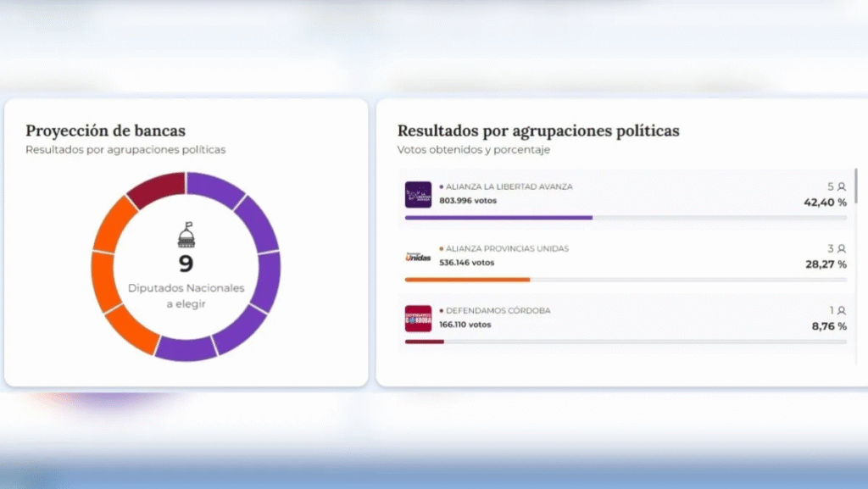The image size is (868, 489).
Task: Click the "Resultados por agrupaciones políticas" heading
Action: 538,131
